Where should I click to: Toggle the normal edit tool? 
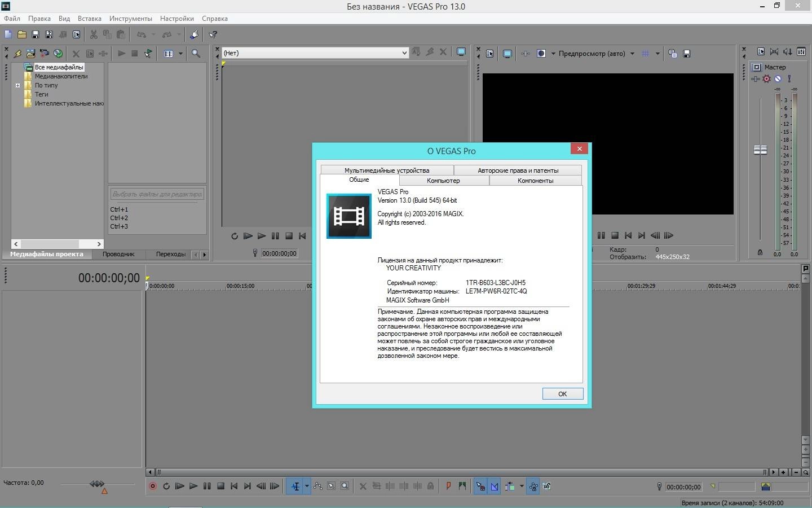pyautogui.click(x=295, y=486)
